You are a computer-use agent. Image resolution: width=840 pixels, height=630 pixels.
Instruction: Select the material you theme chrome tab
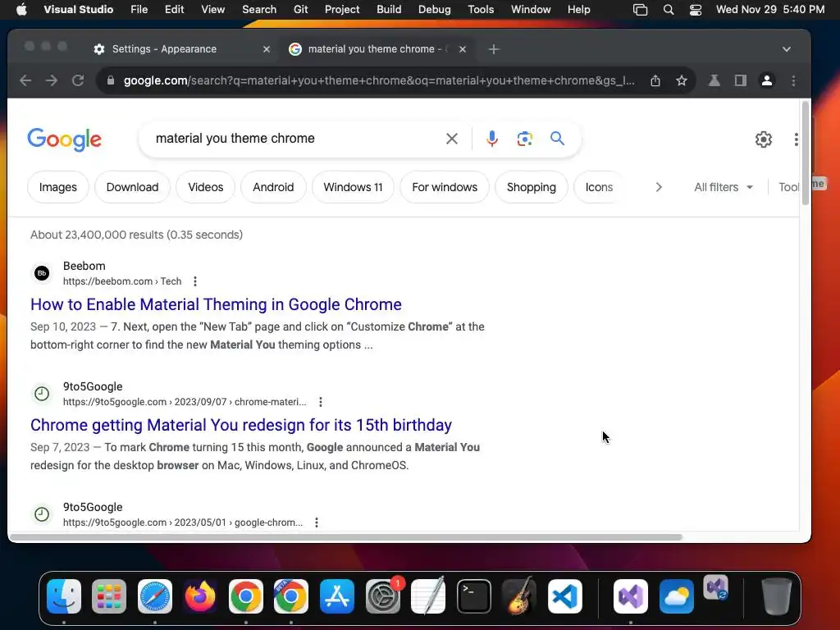378,49
